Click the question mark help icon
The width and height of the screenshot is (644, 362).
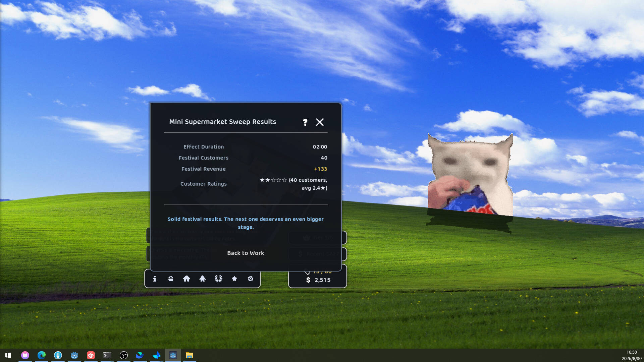305,122
